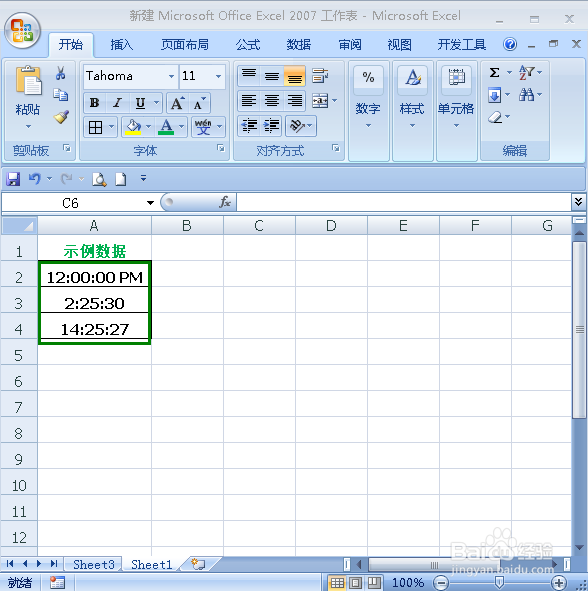Open the Office Button menu
Image resolution: width=588 pixels, height=591 pixels.
point(22,31)
